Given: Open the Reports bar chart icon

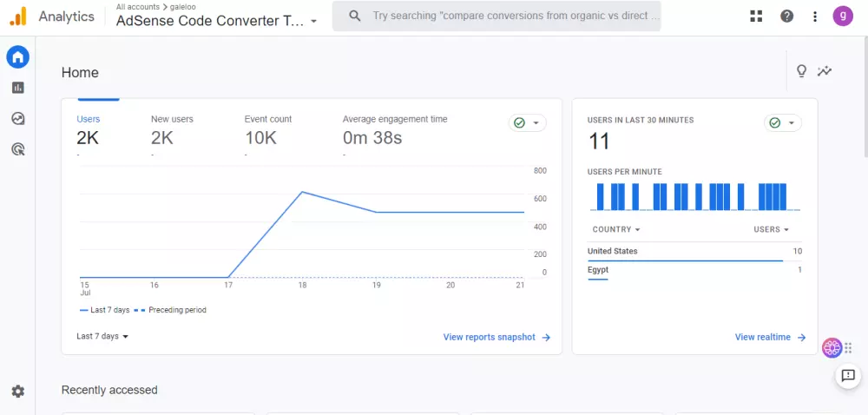Looking at the screenshot, I should point(17,88).
